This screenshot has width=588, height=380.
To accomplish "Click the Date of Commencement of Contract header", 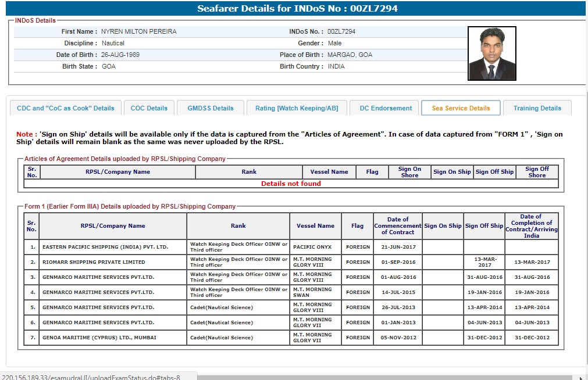I will (397, 226).
